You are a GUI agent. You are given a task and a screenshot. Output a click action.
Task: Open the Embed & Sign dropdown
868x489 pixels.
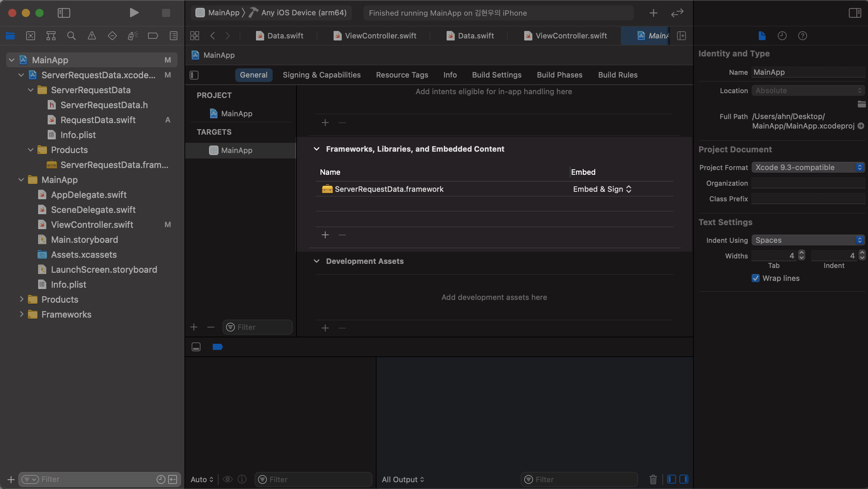click(602, 189)
